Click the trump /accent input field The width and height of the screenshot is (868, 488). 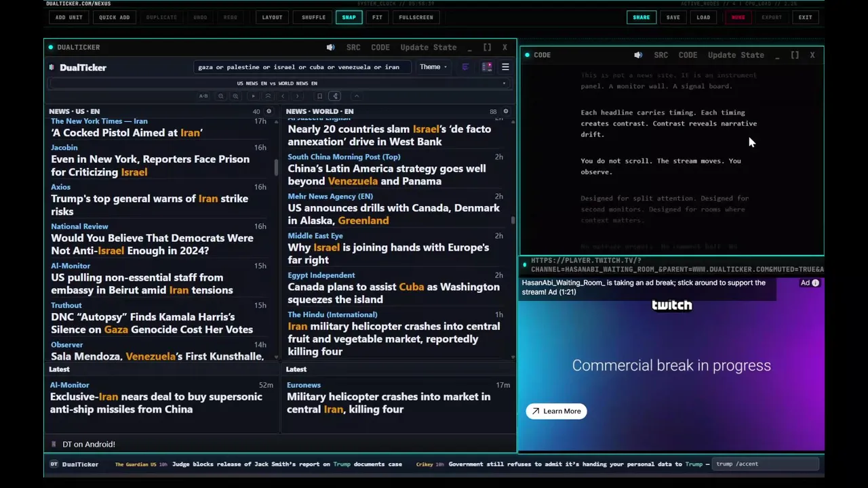pos(766,464)
